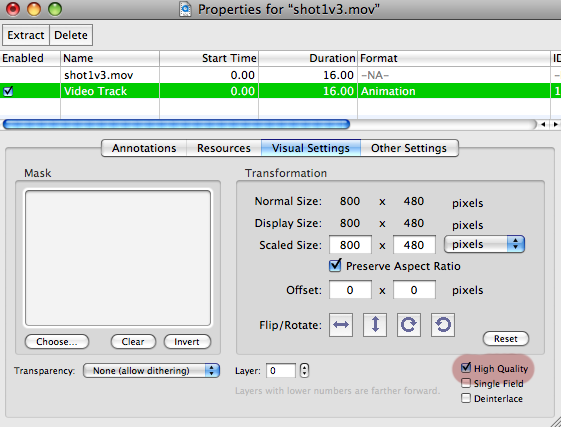
Task: Disable the High Quality checkbox
Action: tap(466, 368)
